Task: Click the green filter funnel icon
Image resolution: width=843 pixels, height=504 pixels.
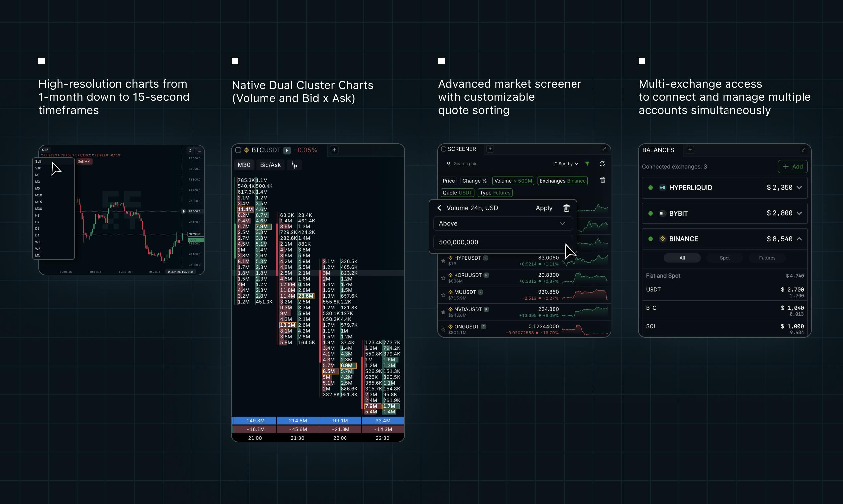Action: (587, 164)
